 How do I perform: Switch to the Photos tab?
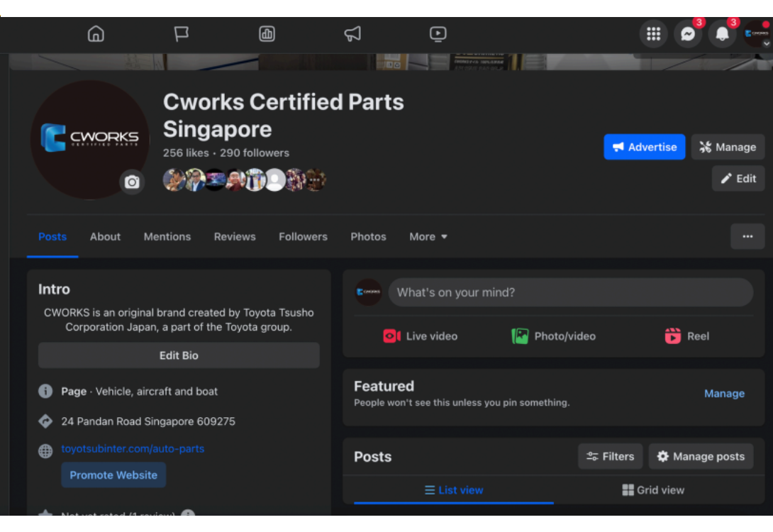368,237
